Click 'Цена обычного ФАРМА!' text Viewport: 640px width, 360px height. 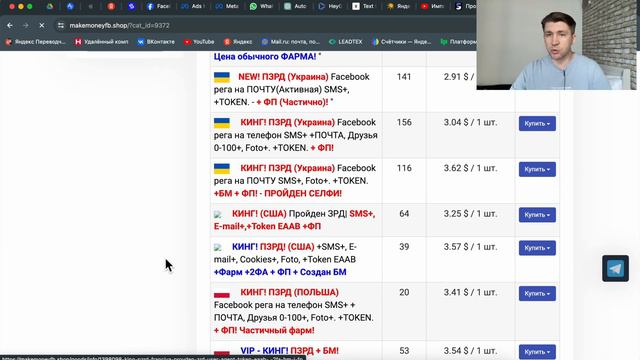[x=265, y=57]
